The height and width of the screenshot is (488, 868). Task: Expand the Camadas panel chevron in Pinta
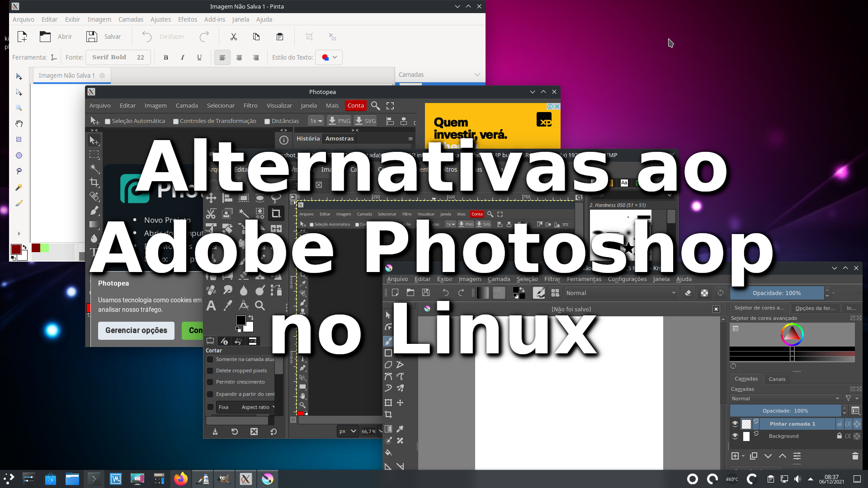[x=477, y=75]
